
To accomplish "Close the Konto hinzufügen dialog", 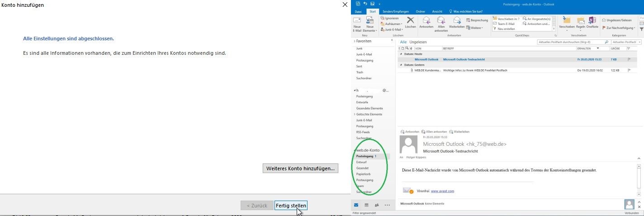I will (345, 5).
